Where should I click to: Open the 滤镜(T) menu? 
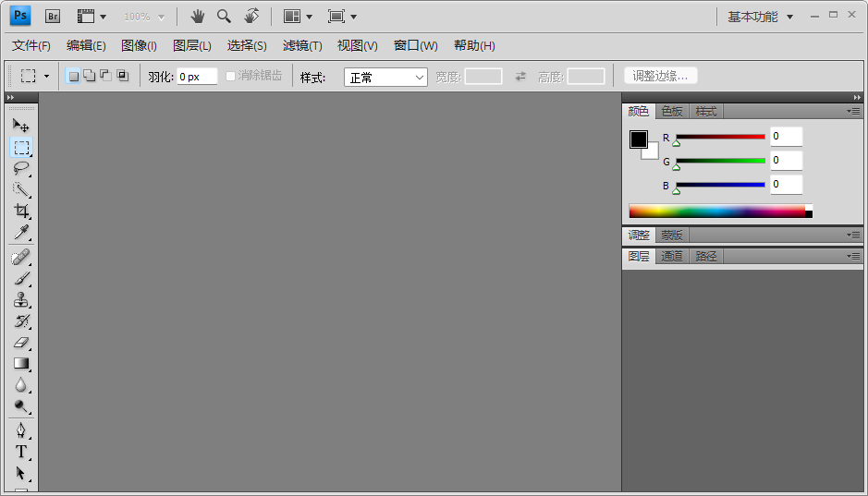[302, 45]
